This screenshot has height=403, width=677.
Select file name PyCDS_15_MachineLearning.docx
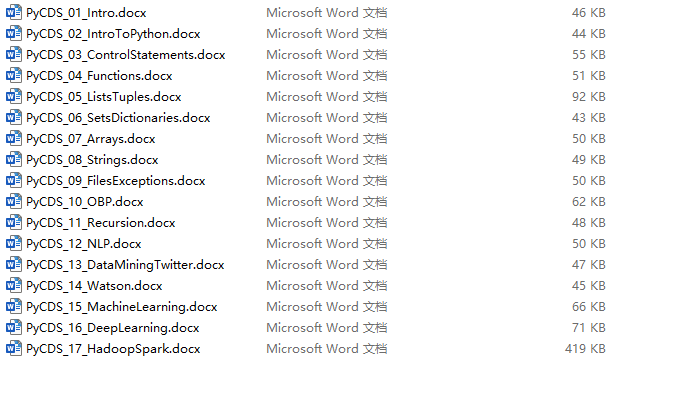121,307
